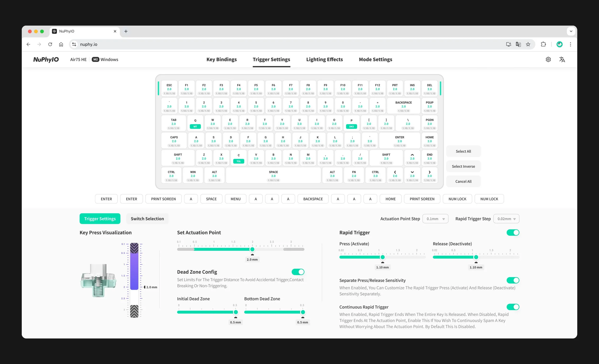
Task: Open the Key Bindings tab
Action: (221, 59)
